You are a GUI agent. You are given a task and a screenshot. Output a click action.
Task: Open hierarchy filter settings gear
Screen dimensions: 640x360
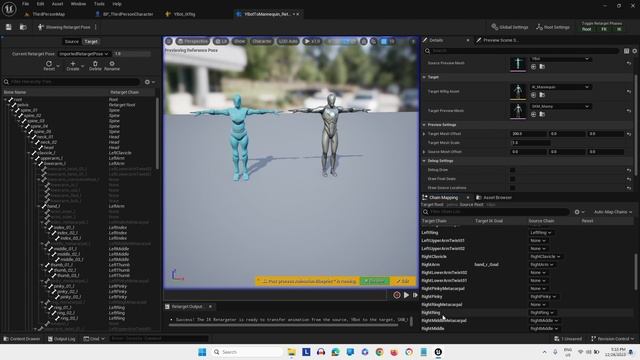[148, 82]
